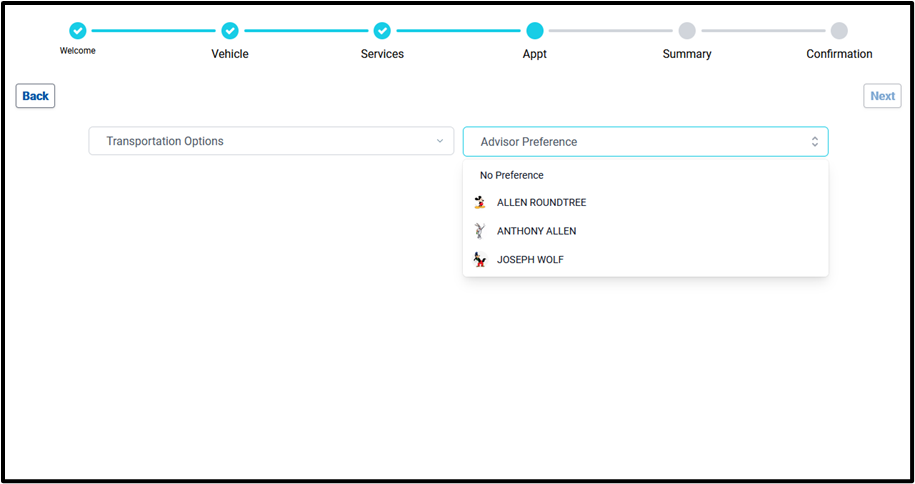
Task: Click the Vehicle step label
Action: point(230,54)
